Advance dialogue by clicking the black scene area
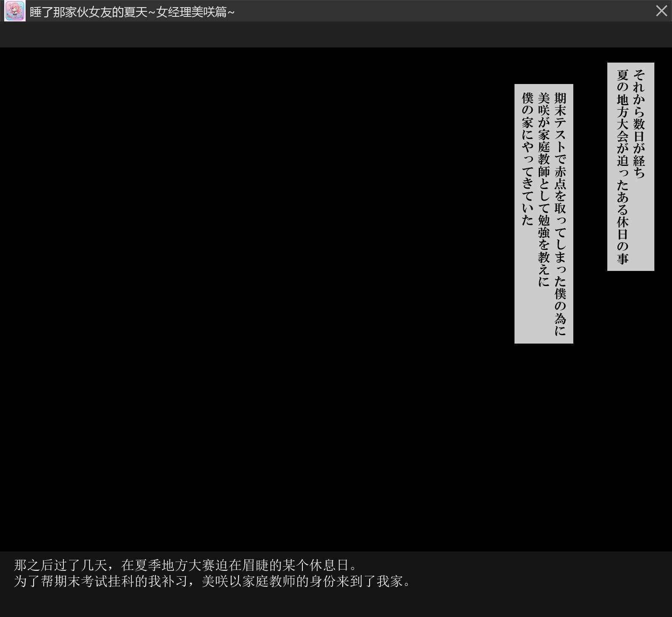 tap(252, 294)
